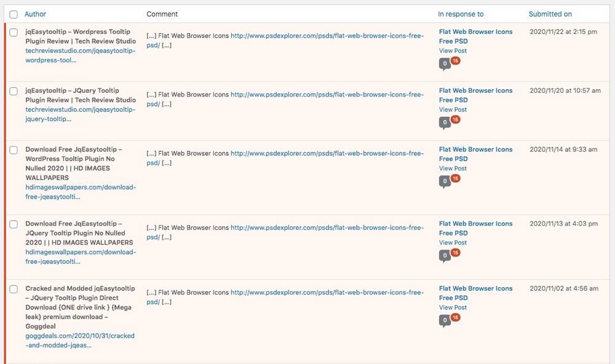Click pending 15 badge in 2020/11/20 row
615x364 pixels.
pos(455,120)
